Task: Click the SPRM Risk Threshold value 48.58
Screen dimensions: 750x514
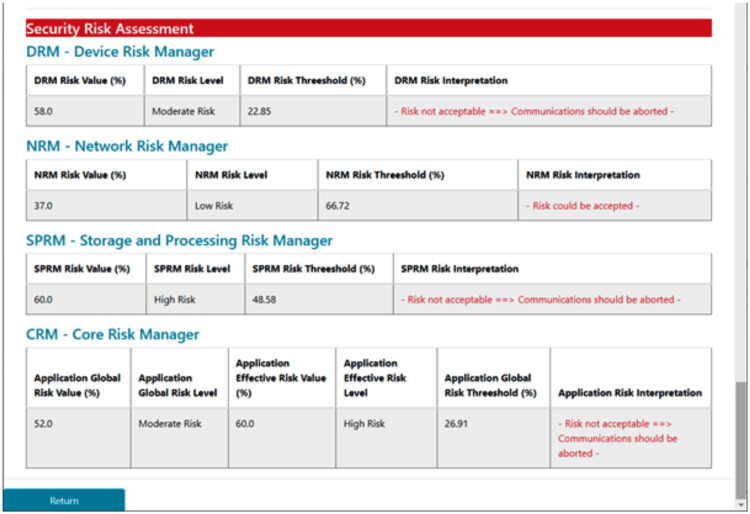Action: (264, 299)
